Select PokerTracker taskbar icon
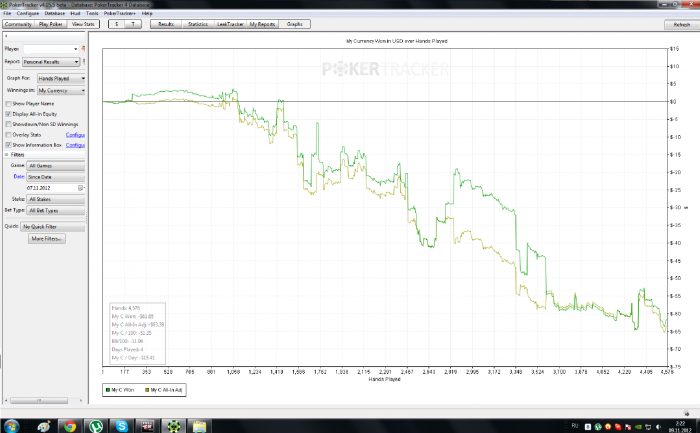The image size is (700, 433). [x=173, y=426]
